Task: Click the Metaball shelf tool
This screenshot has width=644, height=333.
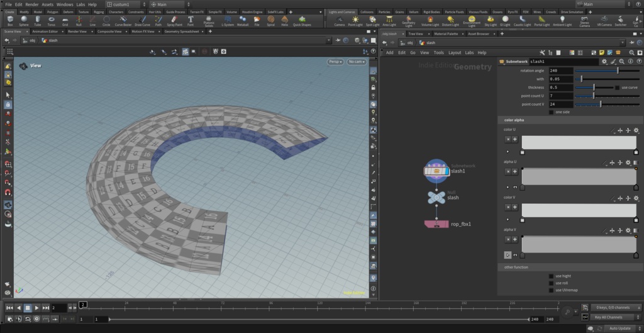Action: coord(243,20)
